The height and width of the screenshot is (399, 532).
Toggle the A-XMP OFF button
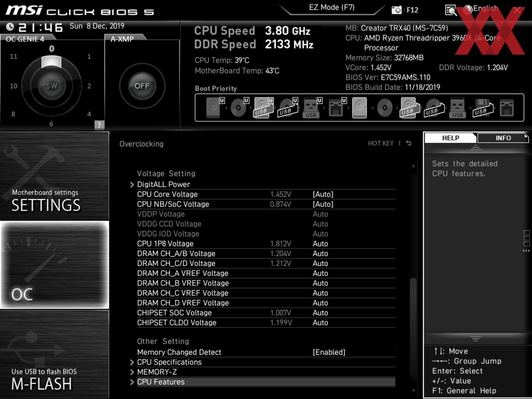[142, 86]
